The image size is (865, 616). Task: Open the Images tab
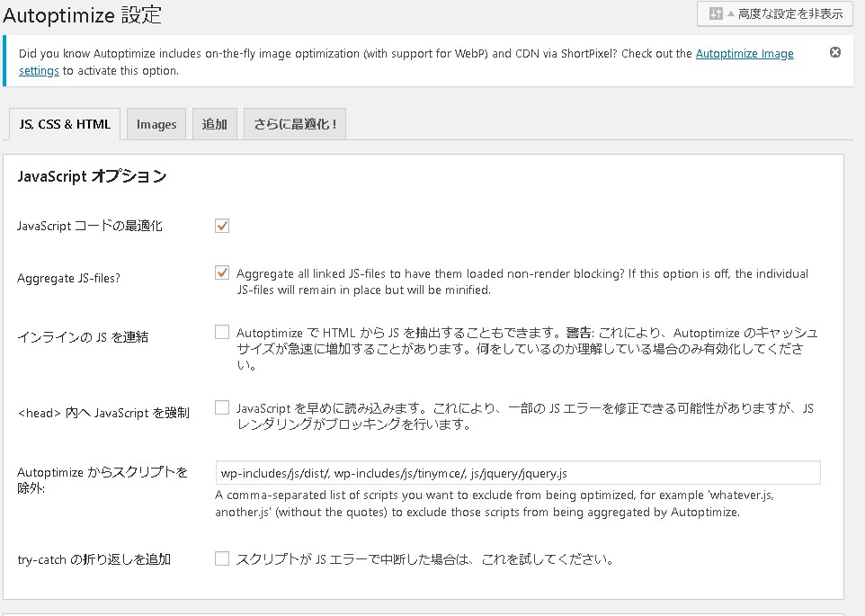tap(156, 125)
